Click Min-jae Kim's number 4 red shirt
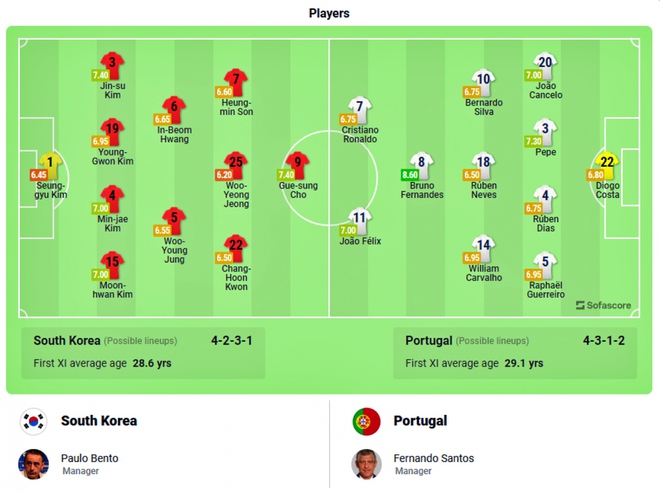This screenshot has width=660, height=494. tap(112, 199)
